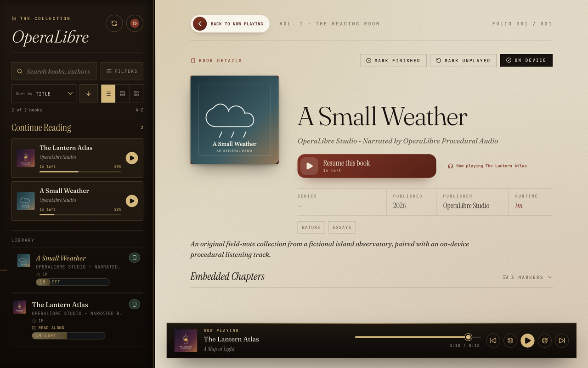Click the OperaLibre Studio publisher value
This screenshot has width=588, height=368.
pyautogui.click(x=466, y=206)
